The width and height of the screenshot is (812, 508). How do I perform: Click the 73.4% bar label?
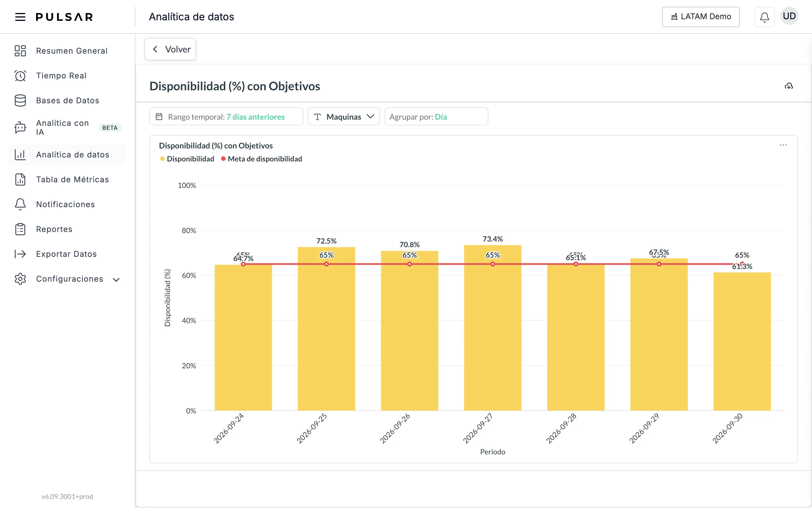click(493, 239)
